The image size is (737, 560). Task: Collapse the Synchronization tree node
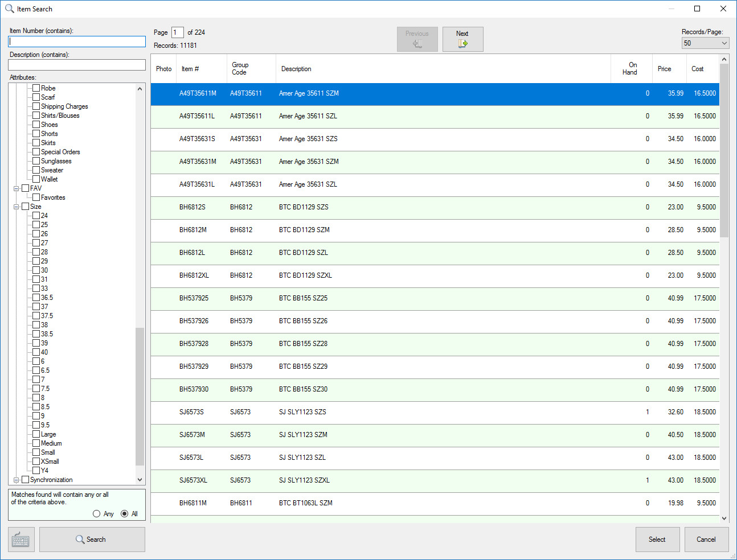(x=17, y=480)
